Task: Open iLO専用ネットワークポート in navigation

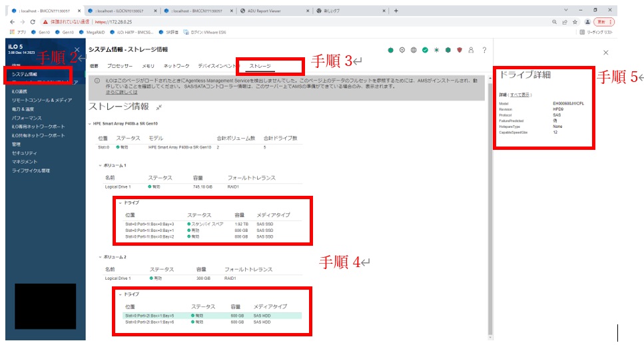Action: [x=38, y=127]
